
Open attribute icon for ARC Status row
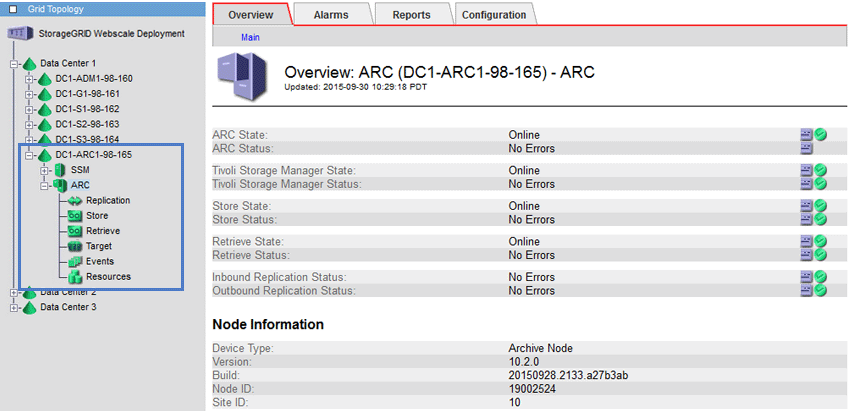pos(806,148)
